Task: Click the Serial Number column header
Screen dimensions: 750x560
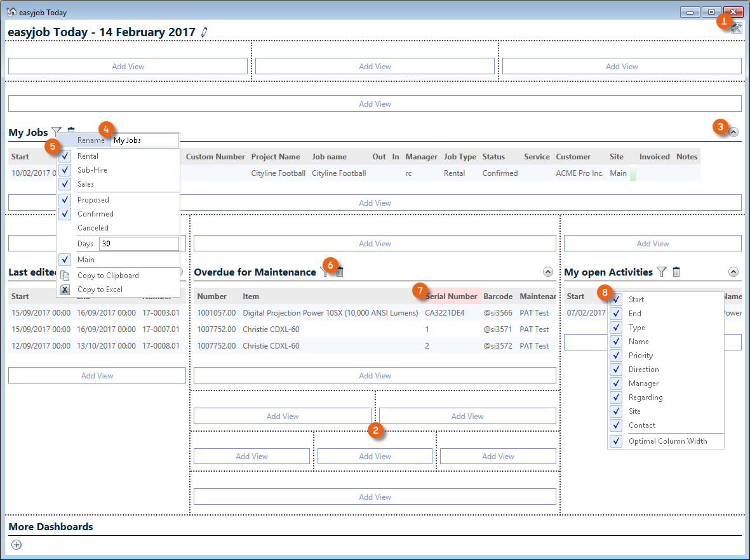Action: (x=452, y=297)
